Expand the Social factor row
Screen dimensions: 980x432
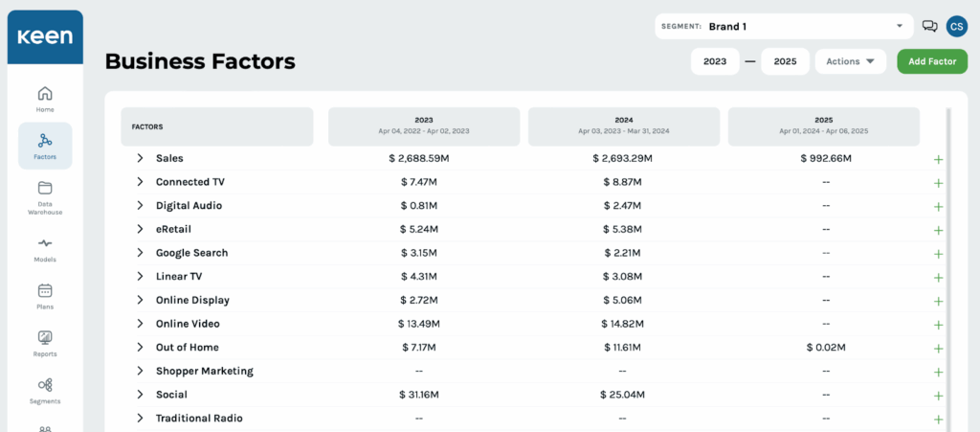coord(140,395)
